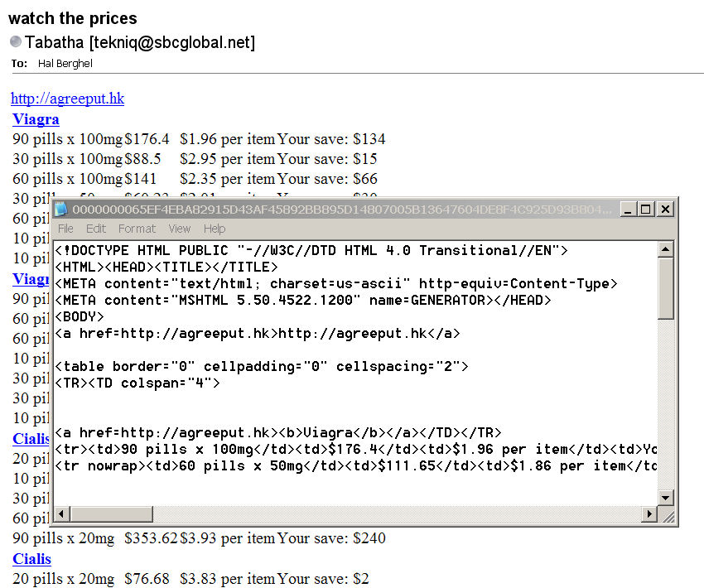Open the View menu in Notepad

pyautogui.click(x=180, y=229)
